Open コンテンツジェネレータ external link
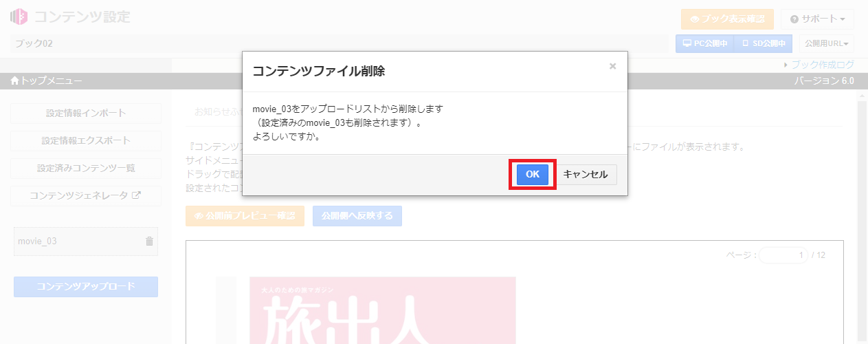This screenshot has height=344, width=868. coord(86,195)
